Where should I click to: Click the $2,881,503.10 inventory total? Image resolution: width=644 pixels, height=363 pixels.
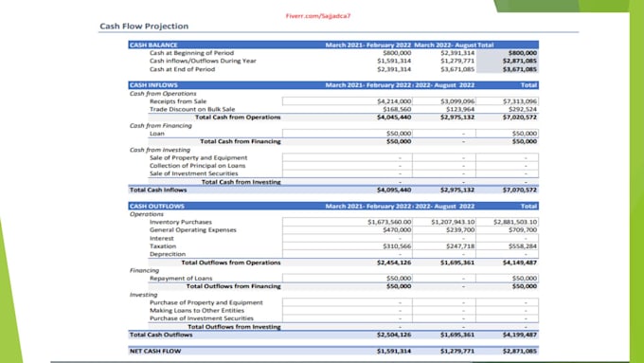click(x=515, y=222)
